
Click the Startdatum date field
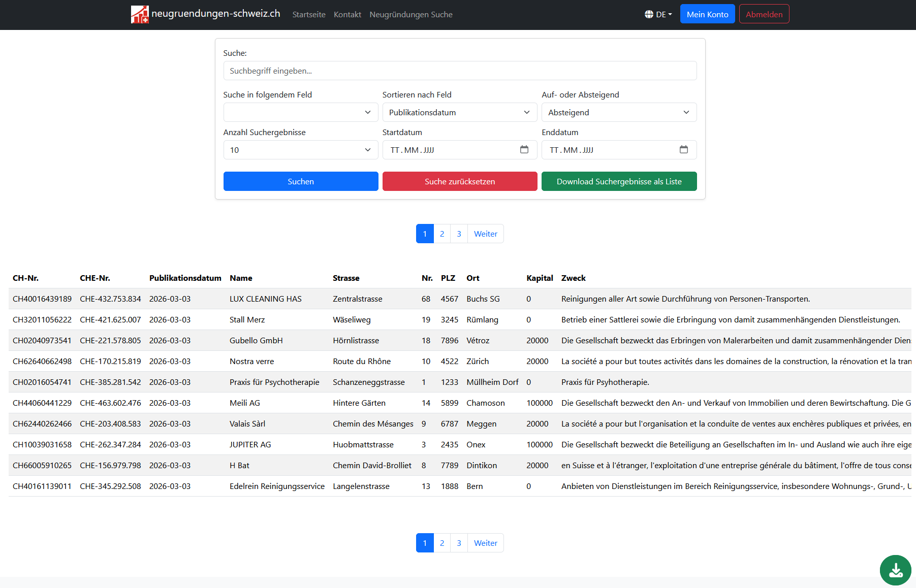click(460, 150)
